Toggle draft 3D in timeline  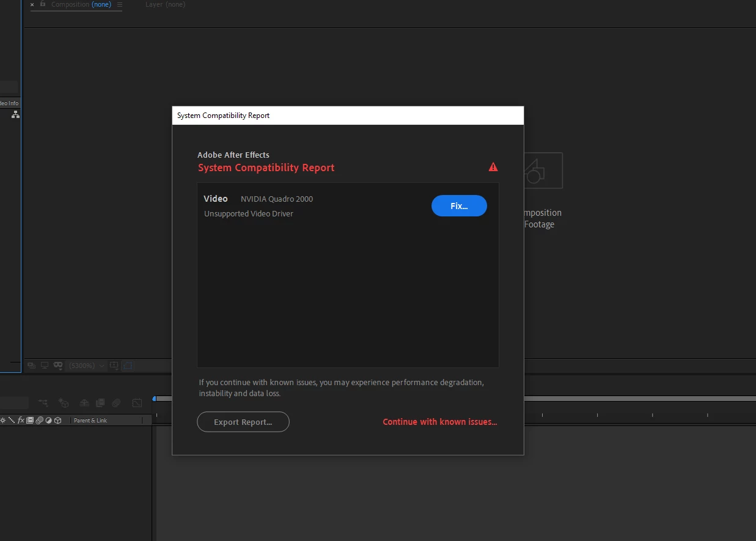click(63, 403)
